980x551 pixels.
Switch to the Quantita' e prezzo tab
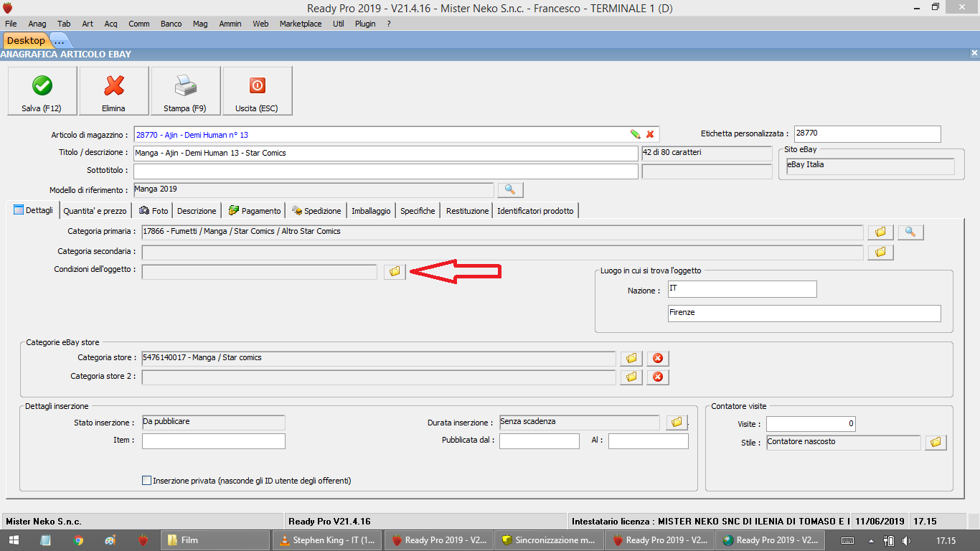(x=95, y=211)
